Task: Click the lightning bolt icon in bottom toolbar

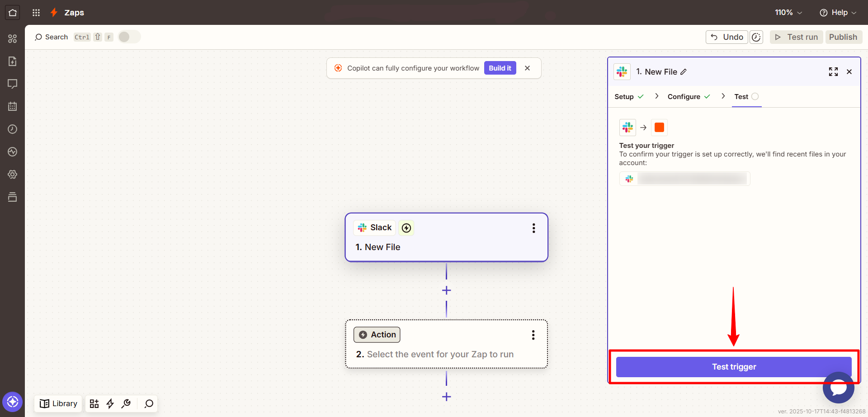Action: pyautogui.click(x=110, y=403)
